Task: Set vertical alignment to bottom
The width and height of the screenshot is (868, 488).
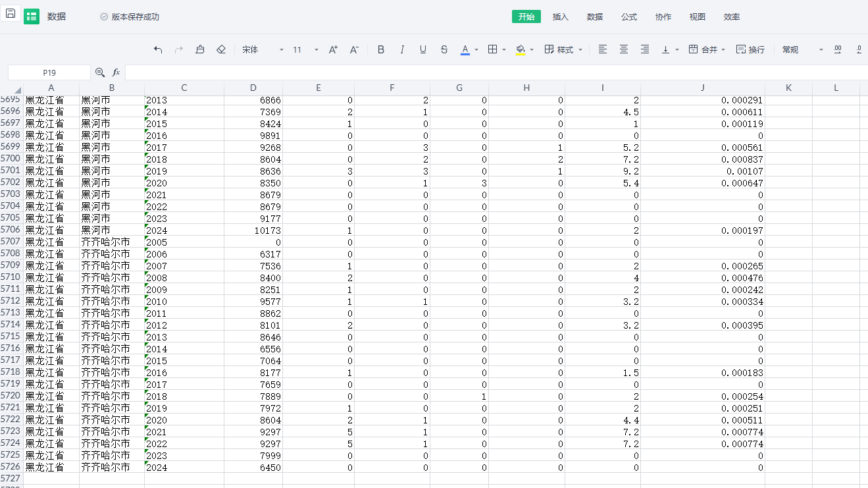Action: pos(666,49)
